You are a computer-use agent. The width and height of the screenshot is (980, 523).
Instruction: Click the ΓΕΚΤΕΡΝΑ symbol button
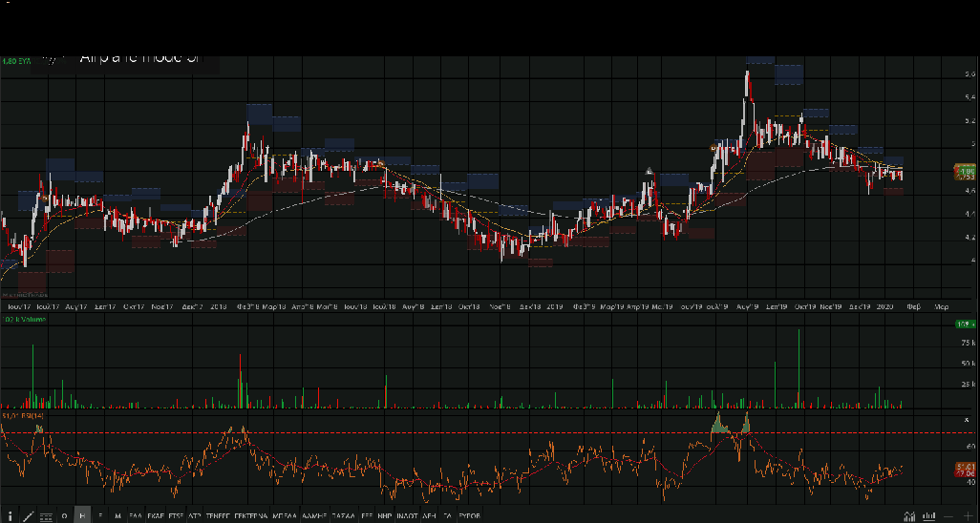(x=251, y=515)
